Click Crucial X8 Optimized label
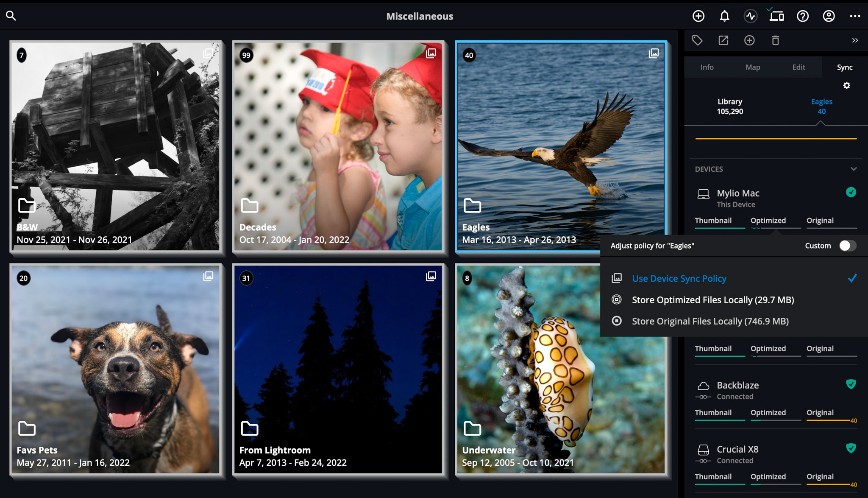The image size is (868, 498). point(768,476)
